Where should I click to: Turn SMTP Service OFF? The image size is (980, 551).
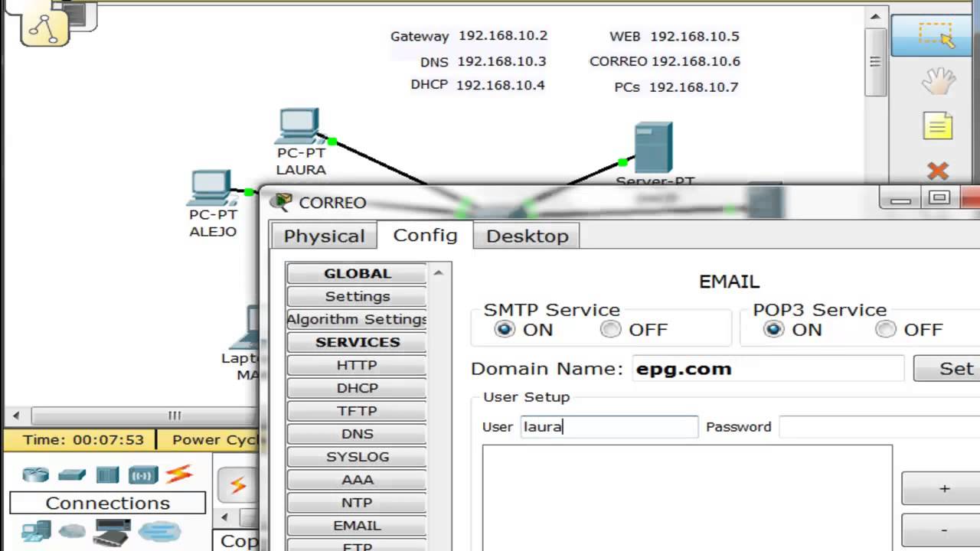click(x=610, y=329)
